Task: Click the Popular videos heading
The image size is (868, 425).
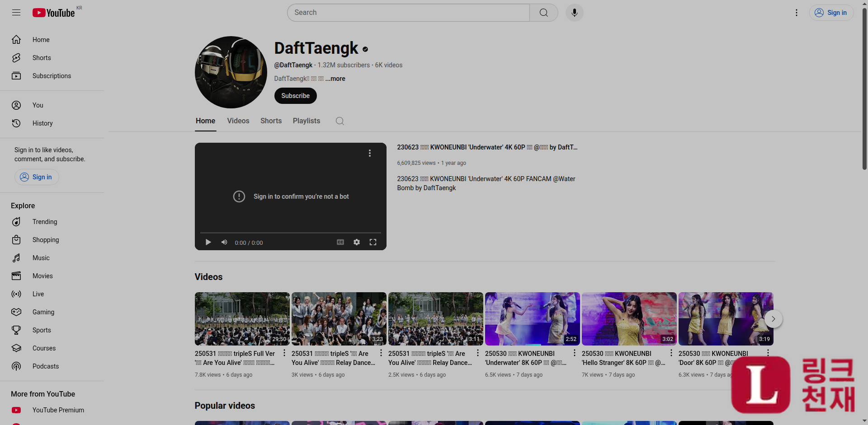Action: point(225,406)
